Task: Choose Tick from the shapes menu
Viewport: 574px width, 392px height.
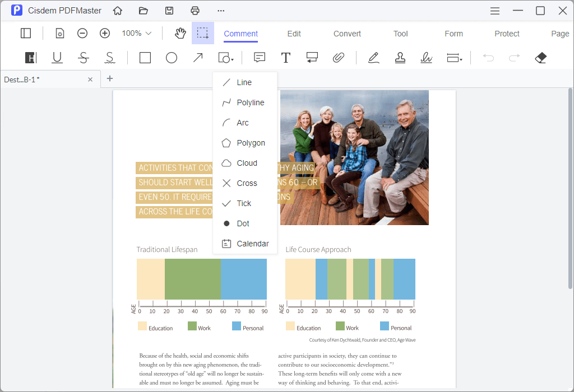Action: (x=245, y=203)
